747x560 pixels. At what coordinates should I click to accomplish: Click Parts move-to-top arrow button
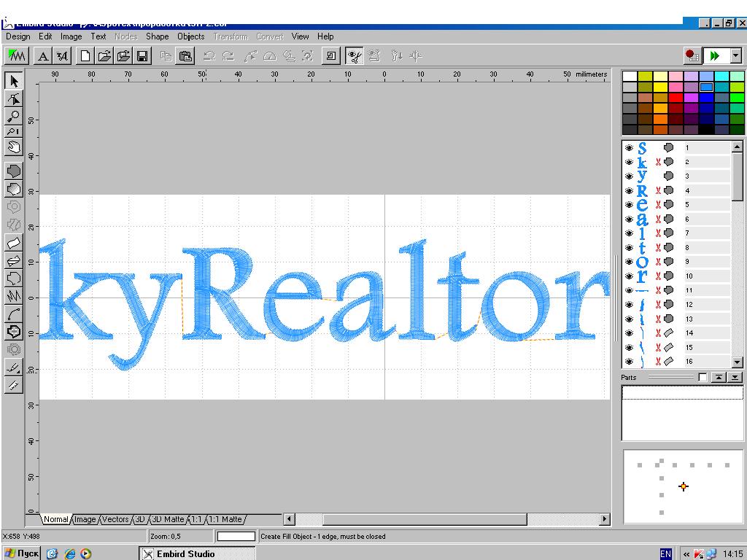click(719, 377)
